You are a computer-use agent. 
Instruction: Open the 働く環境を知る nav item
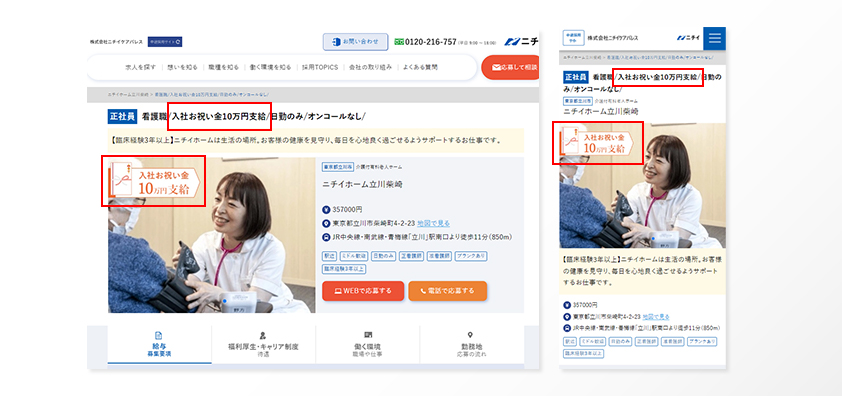pyautogui.click(x=271, y=68)
